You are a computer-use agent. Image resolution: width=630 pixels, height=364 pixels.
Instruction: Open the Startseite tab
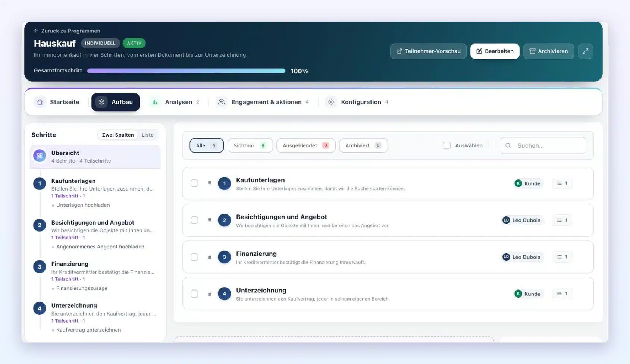click(x=57, y=102)
